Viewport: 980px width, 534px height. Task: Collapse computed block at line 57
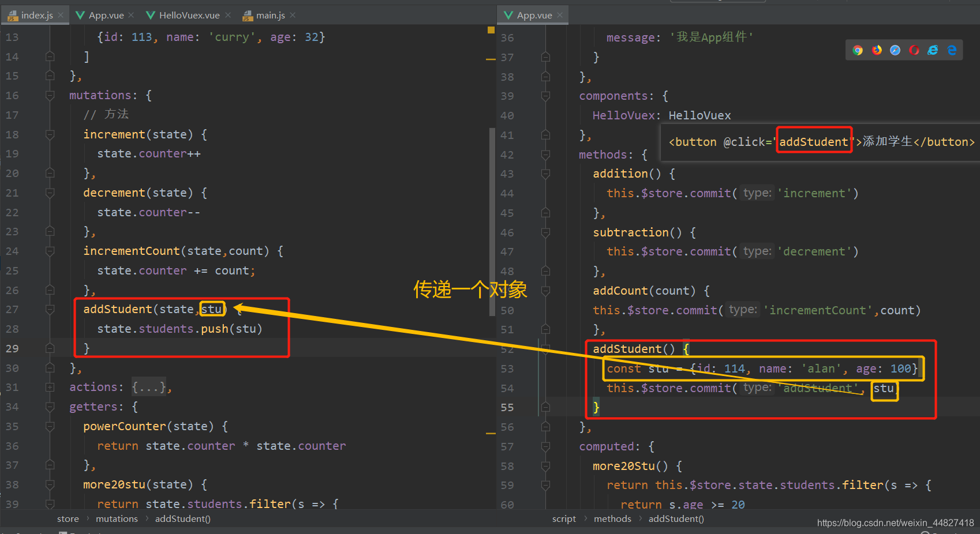point(545,446)
